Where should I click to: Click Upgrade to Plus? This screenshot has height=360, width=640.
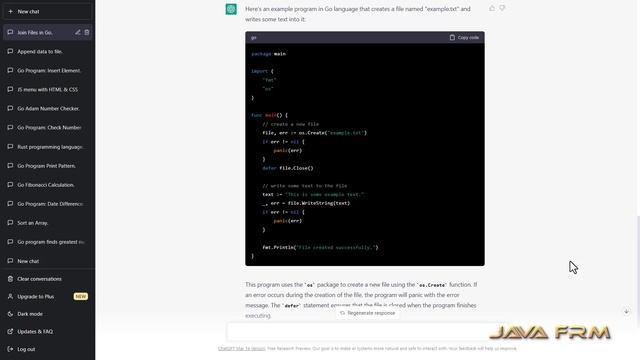coord(47,296)
